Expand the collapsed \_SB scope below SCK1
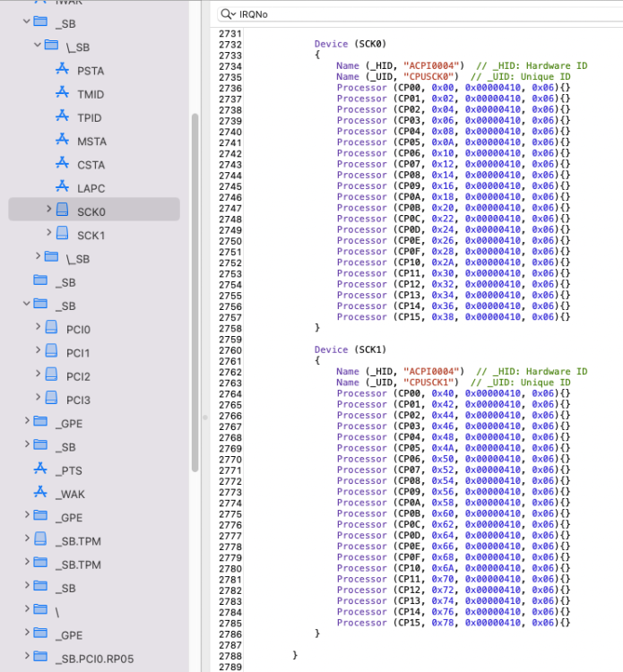The width and height of the screenshot is (623, 672). (x=39, y=256)
